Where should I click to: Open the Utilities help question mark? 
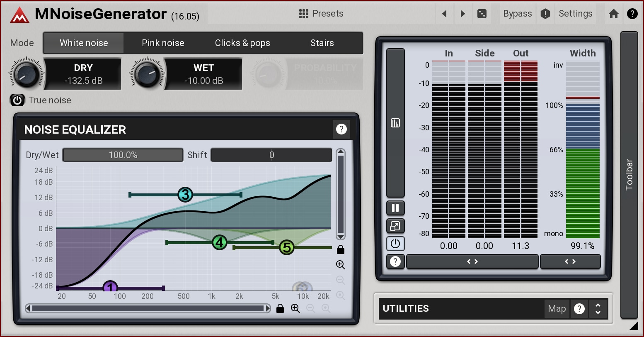tap(579, 308)
